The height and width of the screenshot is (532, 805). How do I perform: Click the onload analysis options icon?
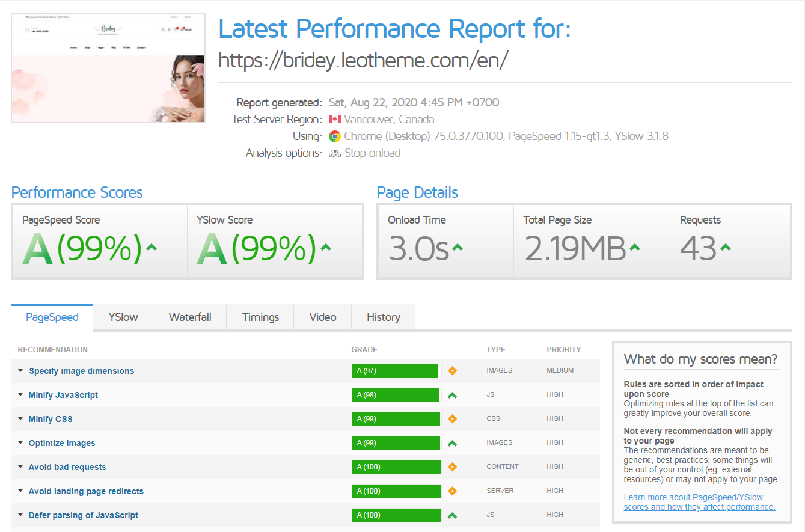(x=335, y=153)
